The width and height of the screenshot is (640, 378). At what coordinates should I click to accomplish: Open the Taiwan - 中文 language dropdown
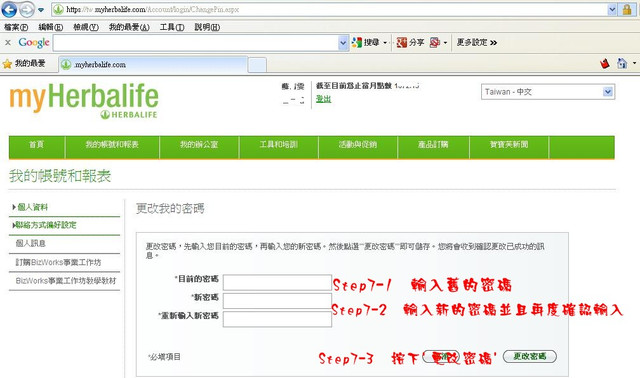coord(548,92)
